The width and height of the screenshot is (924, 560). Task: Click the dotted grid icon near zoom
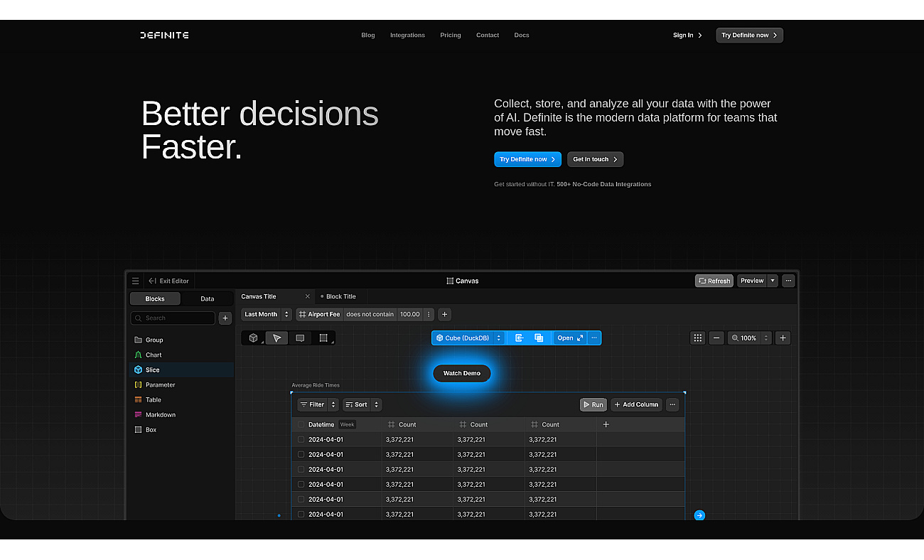[698, 338]
